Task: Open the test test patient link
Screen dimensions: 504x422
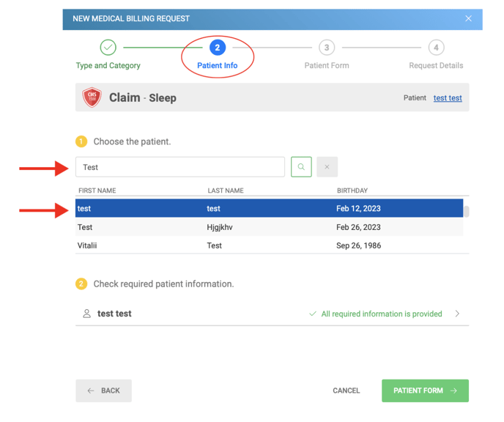Action: coord(448,97)
